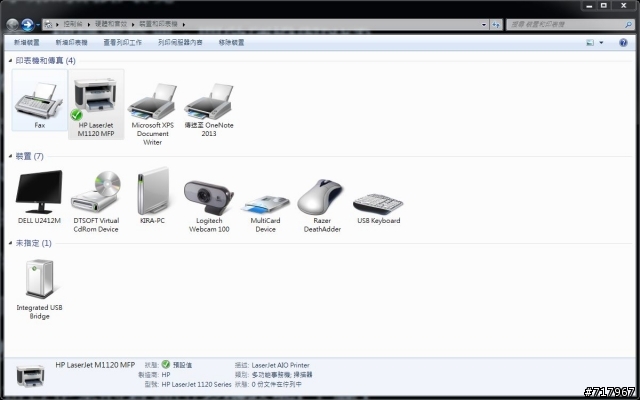Click the change view icon
The width and height of the screenshot is (640, 400).
click(x=590, y=42)
